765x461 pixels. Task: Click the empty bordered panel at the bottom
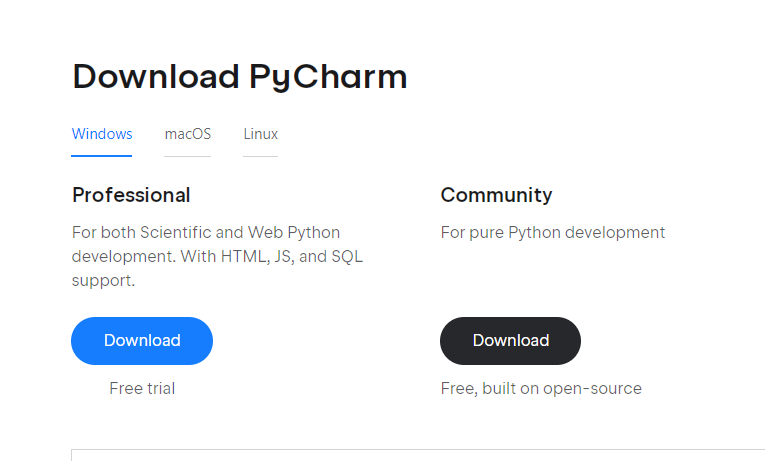coord(418,455)
